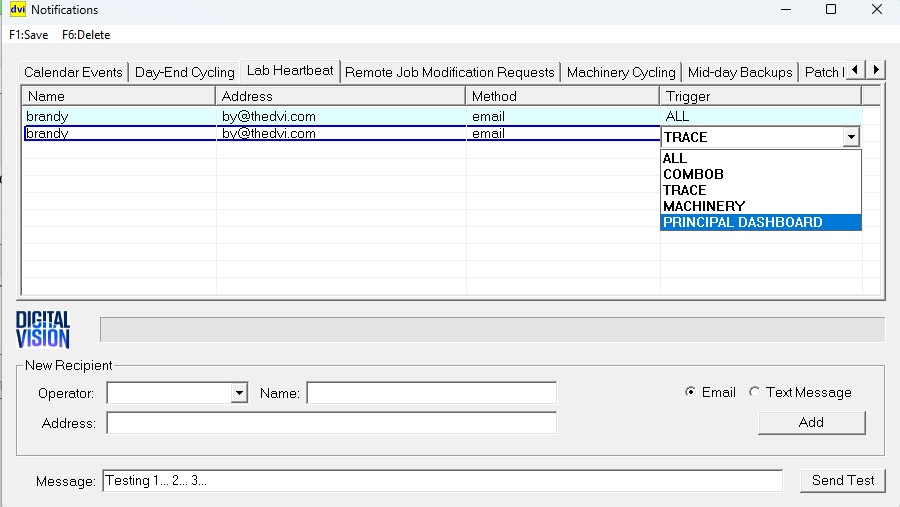Switch to Mid-day Backups tab
900x507 pixels.
[740, 72]
